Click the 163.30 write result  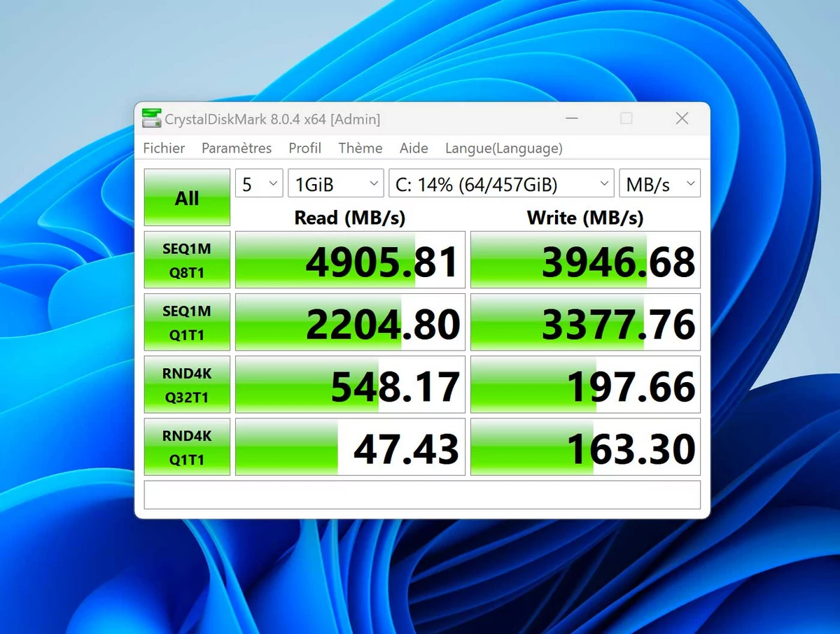tap(585, 447)
